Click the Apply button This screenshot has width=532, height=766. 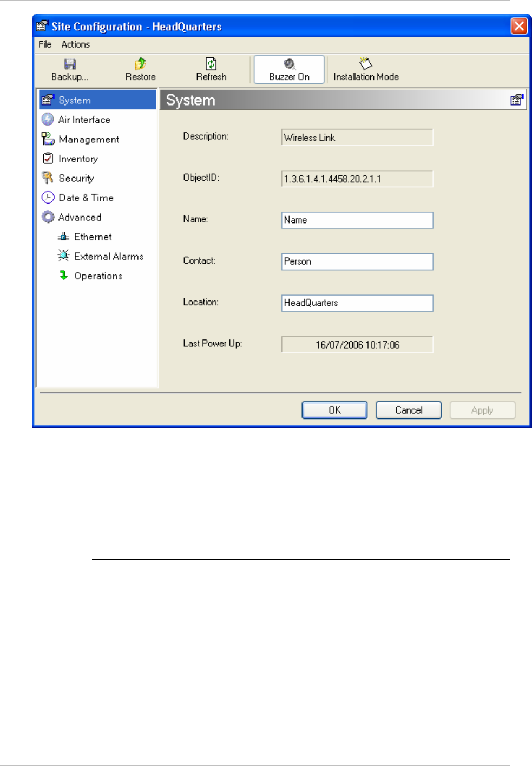click(482, 410)
